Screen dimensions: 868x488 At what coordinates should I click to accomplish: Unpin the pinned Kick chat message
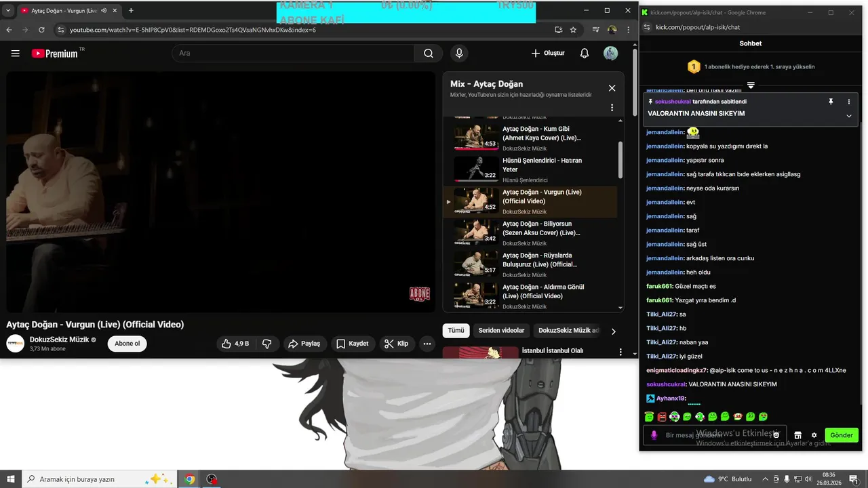(x=831, y=101)
